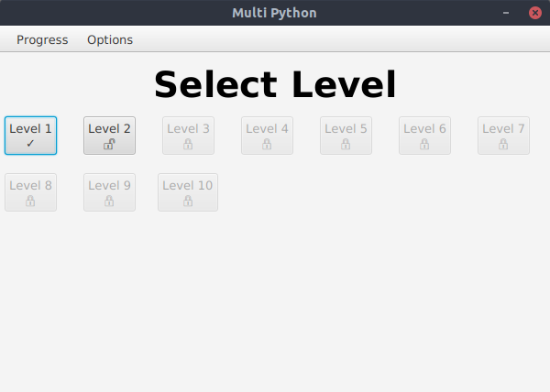The height and width of the screenshot is (392, 550).
Task: Click the locked Level 5 button
Action: tap(346, 136)
